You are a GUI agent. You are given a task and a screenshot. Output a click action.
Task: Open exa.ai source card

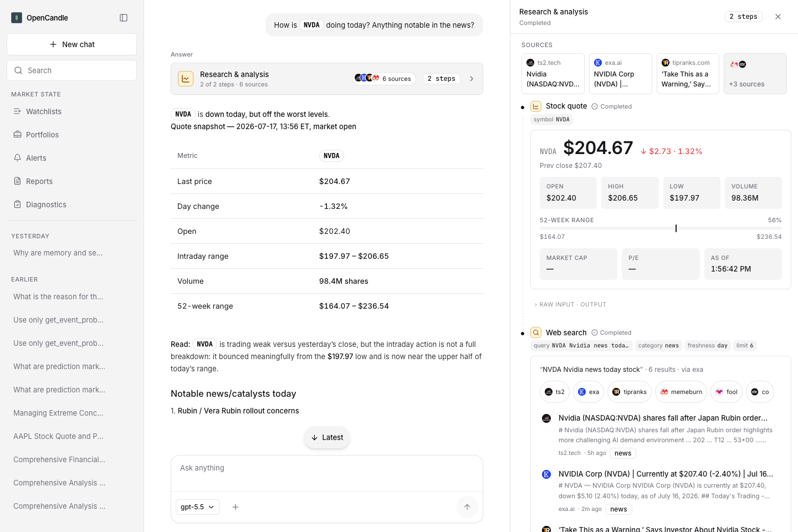coord(621,74)
